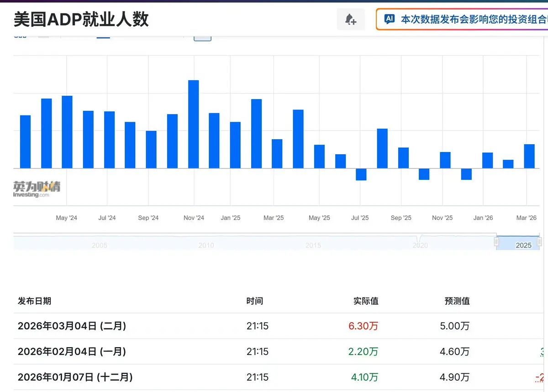Click the bar above Sep '25 label

pyautogui.click(x=403, y=158)
